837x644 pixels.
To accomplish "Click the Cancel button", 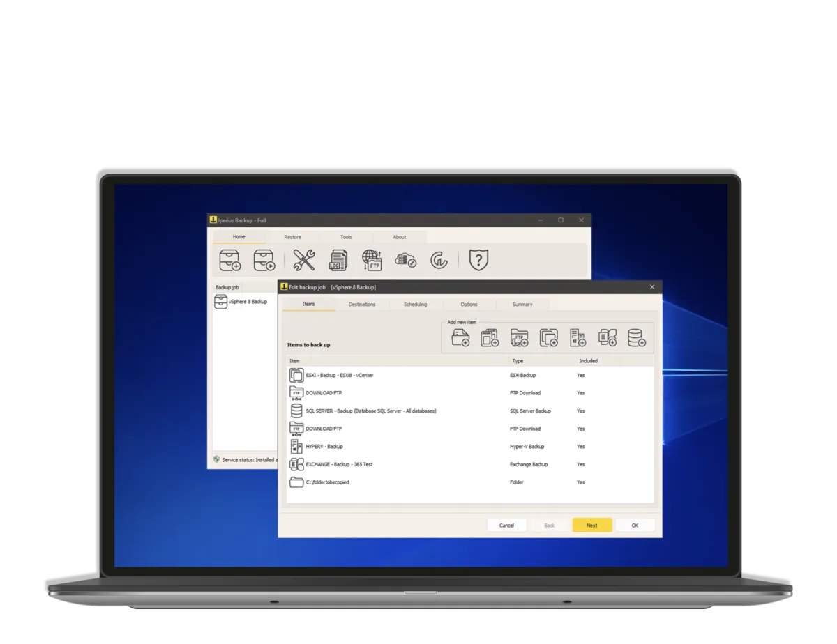I will (x=506, y=526).
